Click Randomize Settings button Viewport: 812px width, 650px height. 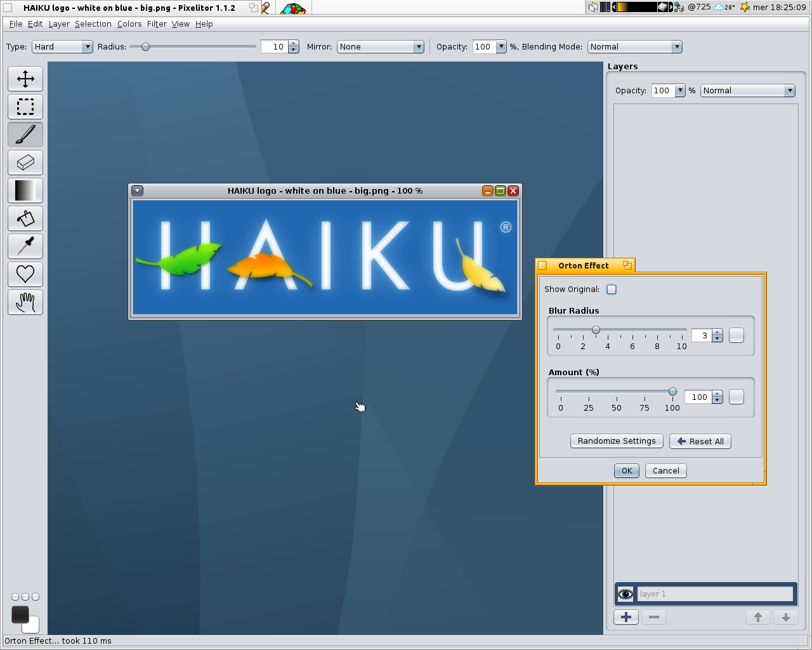[x=617, y=441]
